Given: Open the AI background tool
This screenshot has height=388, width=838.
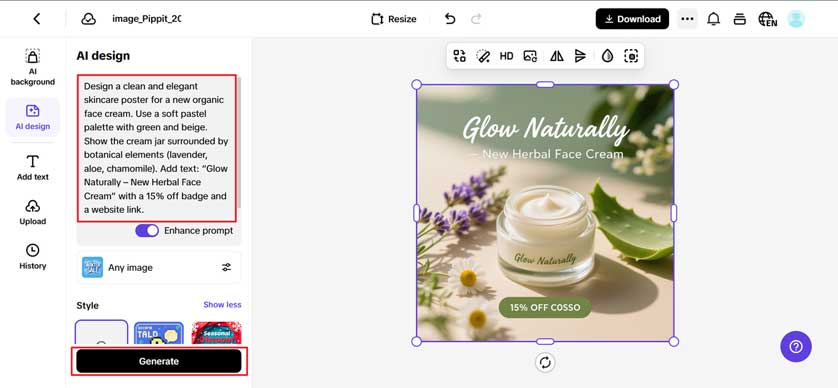Looking at the screenshot, I should [33, 67].
